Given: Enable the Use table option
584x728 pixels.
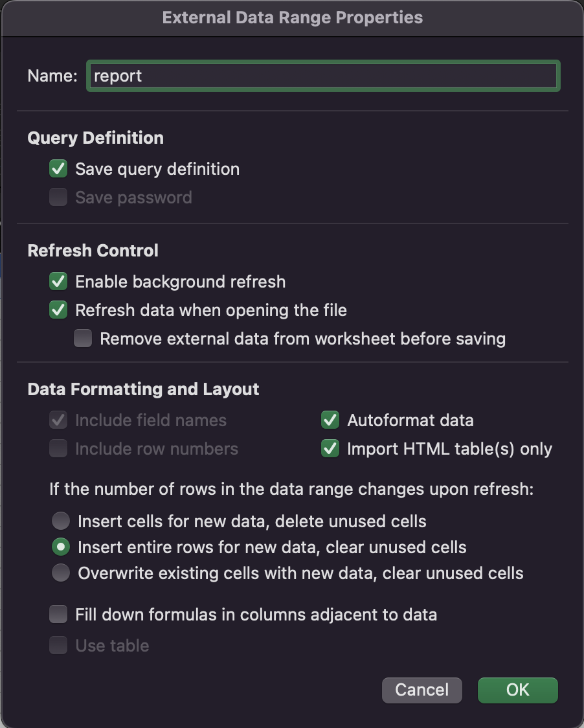Looking at the screenshot, I should click(x=58, y=644).
